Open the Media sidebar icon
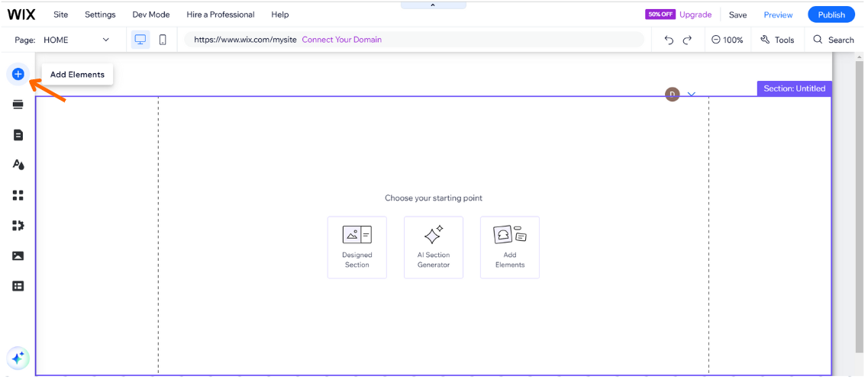Viewport: 868px width, 379px height. pyautogui.click(x=18, y=255)
